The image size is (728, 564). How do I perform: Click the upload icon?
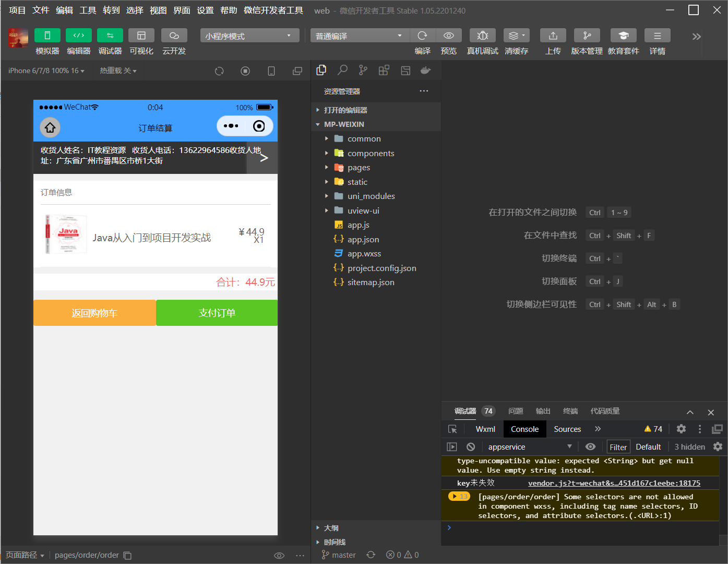553,36
